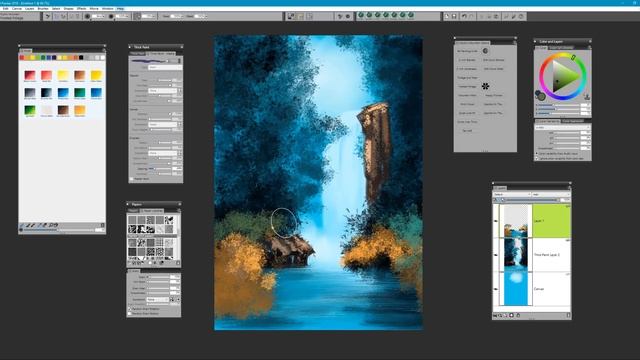Screen dimensions: 640x360
Task: Select the Canvas layer in Layers panel
Action: click(551, 289)
